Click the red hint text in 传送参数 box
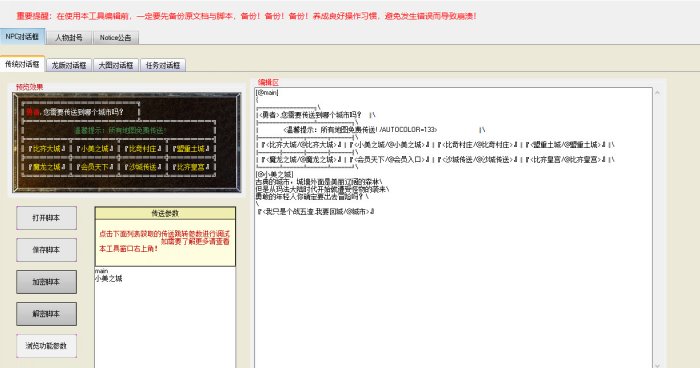Image resolution: width=700 pixels, height=368 pixels. pyautogui.click(x=164, y=241)
